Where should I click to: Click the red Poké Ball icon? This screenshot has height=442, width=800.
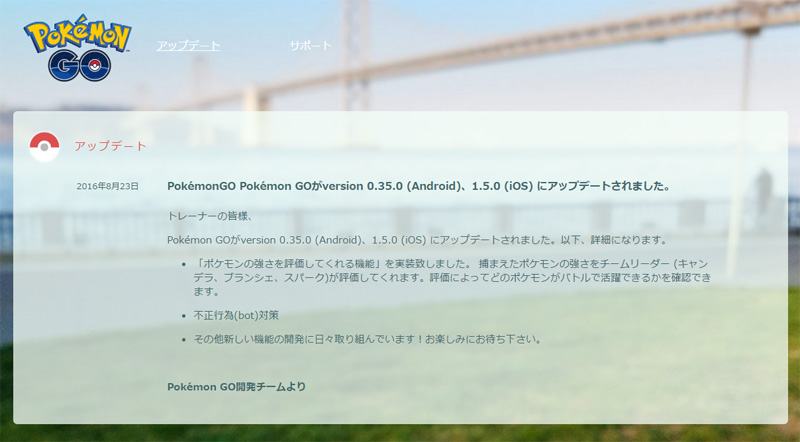(x=44, y=147)
